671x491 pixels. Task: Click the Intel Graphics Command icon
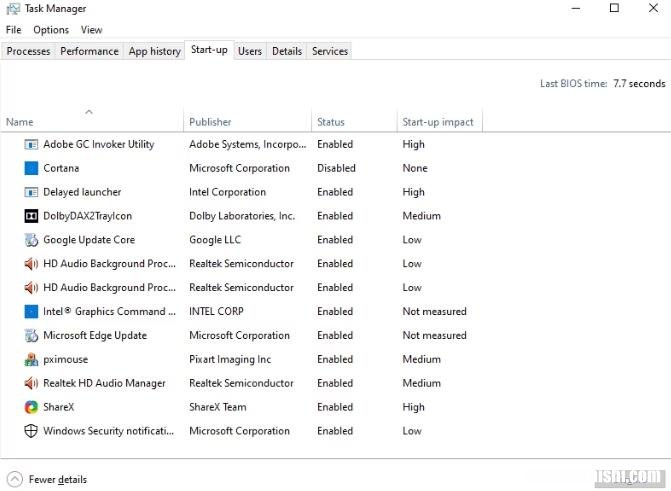point(31,312)
